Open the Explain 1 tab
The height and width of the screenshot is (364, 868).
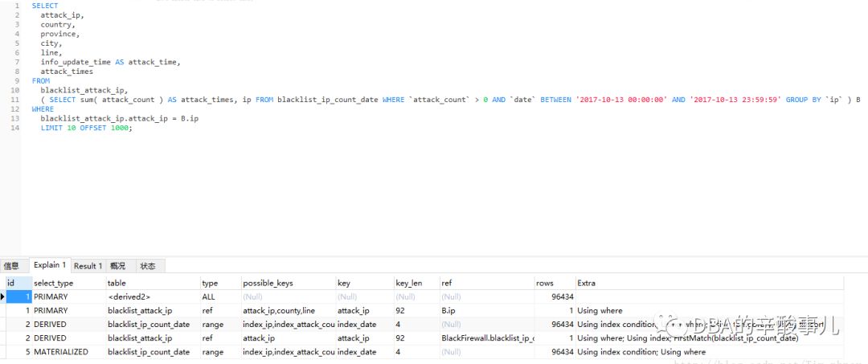coord(50,266)
